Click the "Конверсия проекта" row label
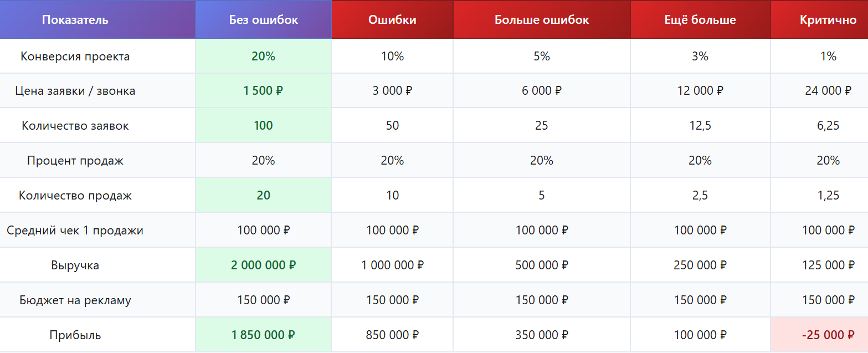Image resolution: width=868 pixels, height=353 pixels. coord(75,57)
